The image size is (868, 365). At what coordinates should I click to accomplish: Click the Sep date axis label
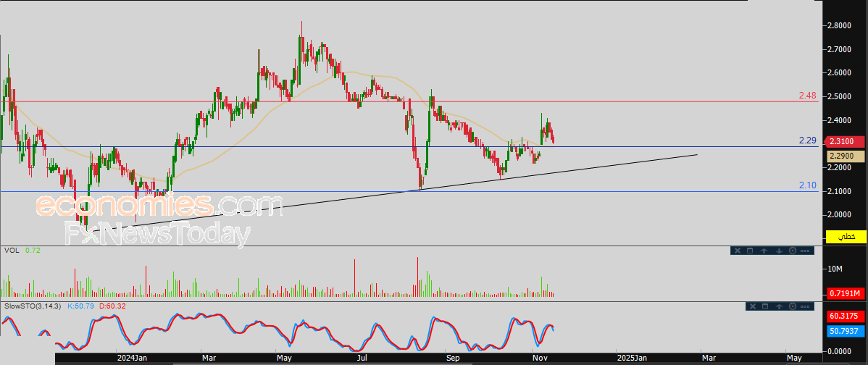pos(453,358)
